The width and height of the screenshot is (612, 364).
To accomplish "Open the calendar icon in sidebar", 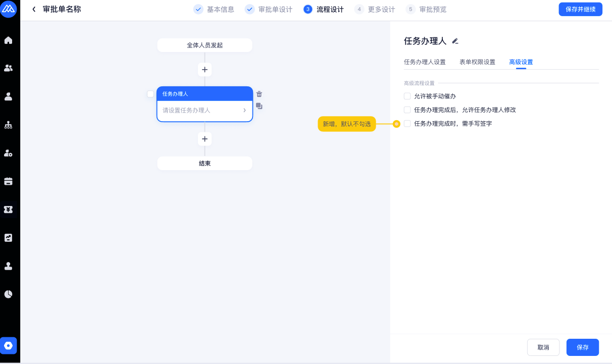I will coord(9,181).
